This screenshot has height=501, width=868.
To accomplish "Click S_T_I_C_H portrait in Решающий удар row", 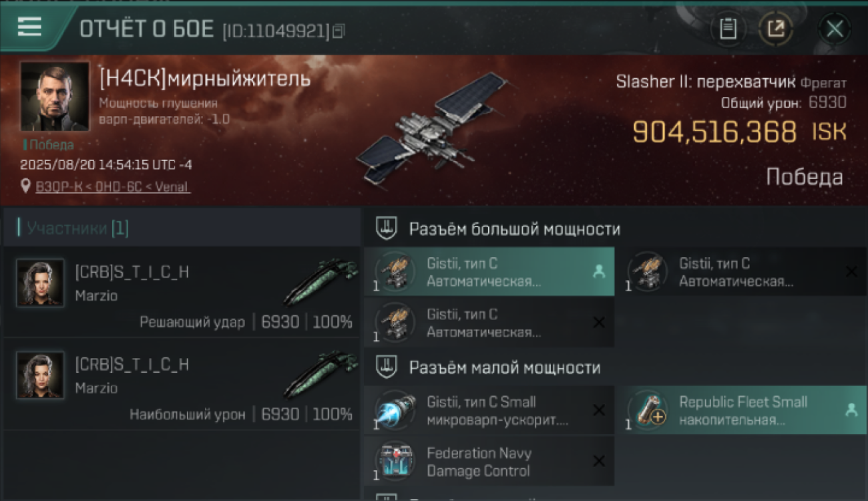I will pos(40,283).
